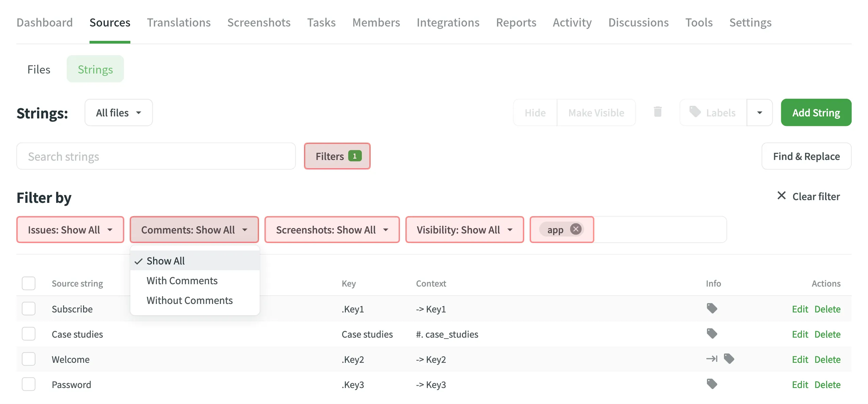868x404 pixels.
Task: Tick the checkbox for Subscribe string
Action: 29,309
